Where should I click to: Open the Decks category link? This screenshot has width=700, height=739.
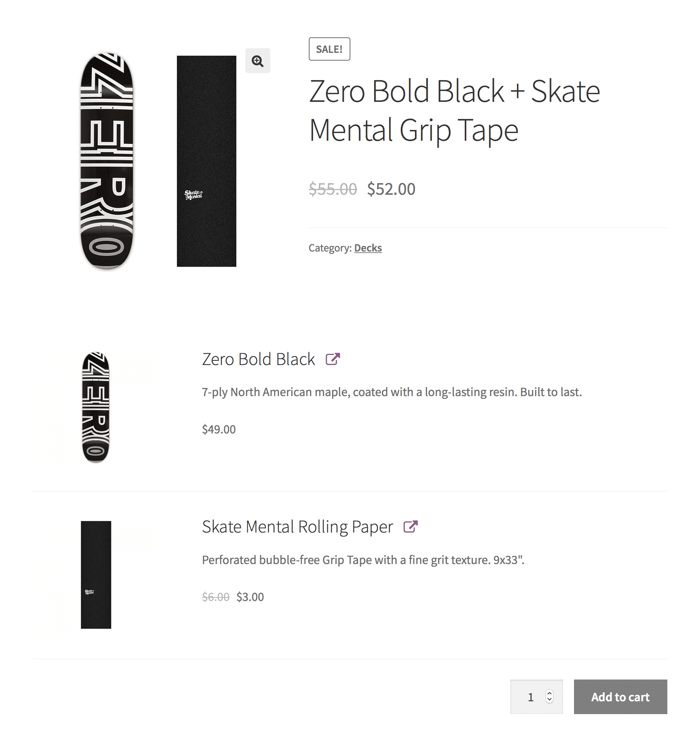[x=368, y=248]
